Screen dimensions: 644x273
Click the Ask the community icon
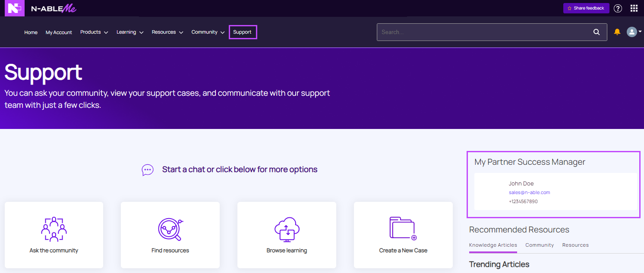click(x=54, y=229)
